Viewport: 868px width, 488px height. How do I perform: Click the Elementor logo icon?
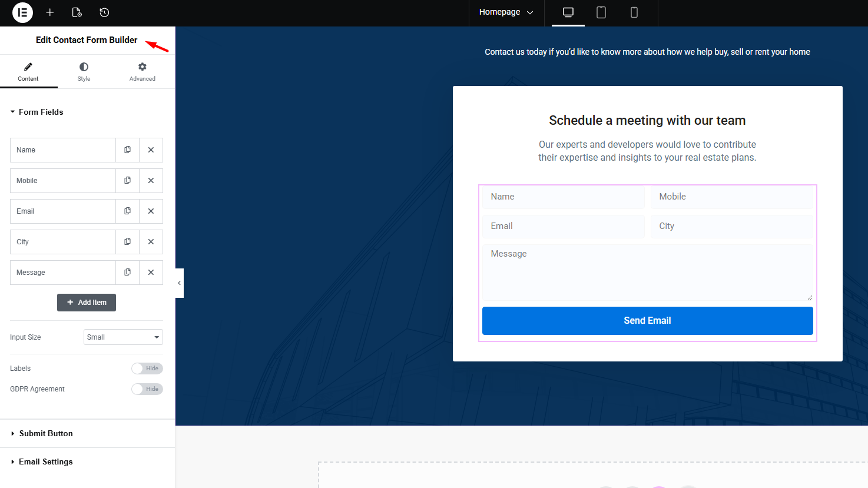22,12
